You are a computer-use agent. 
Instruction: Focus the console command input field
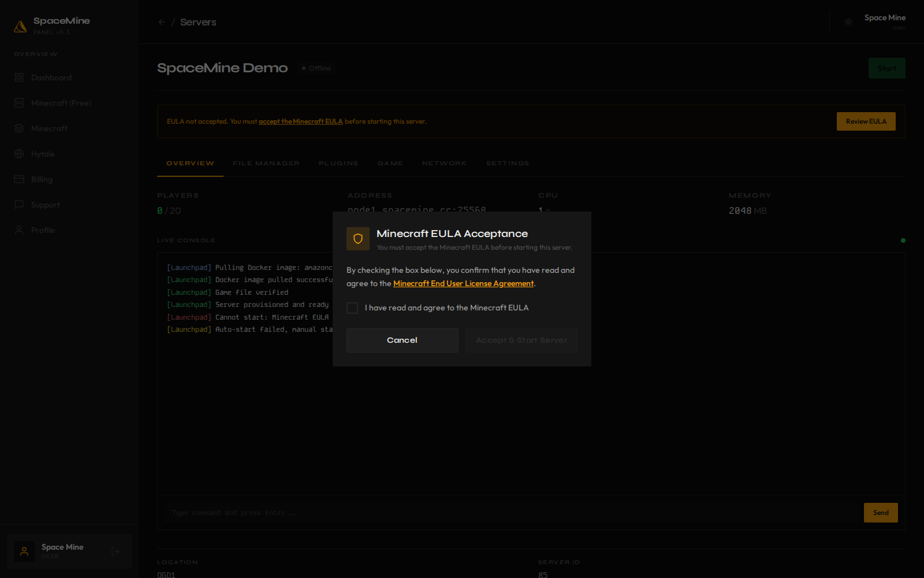click(x=512, y=513)
